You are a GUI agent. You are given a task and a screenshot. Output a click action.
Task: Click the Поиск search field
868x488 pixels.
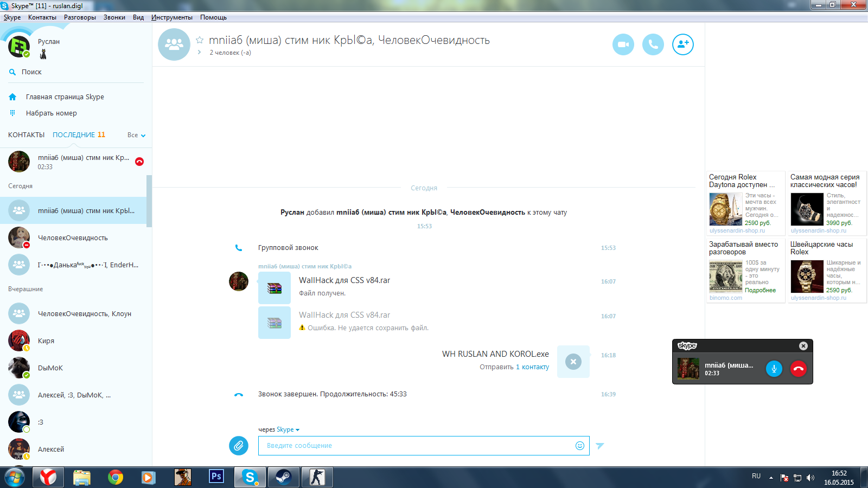point(76,72)
